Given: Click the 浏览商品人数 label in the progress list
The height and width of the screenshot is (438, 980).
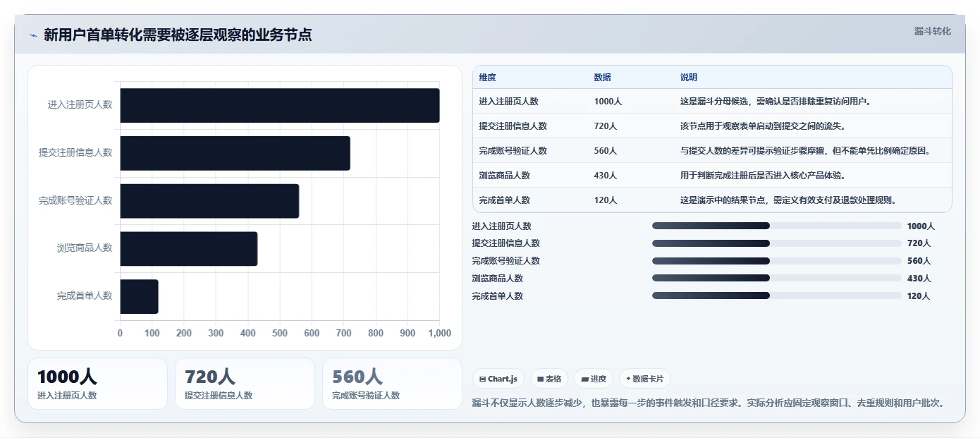Looking at the screenshot, I should (498, 279).
